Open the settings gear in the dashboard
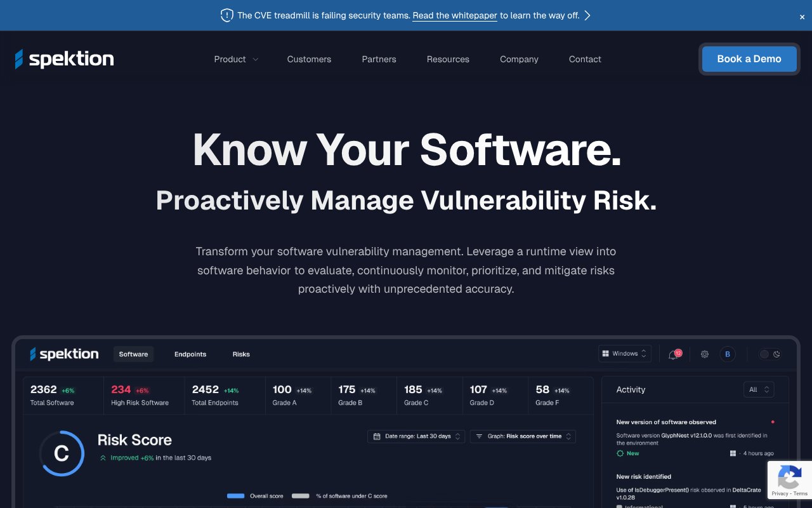The image size is (812, 508). click(704, 354)
